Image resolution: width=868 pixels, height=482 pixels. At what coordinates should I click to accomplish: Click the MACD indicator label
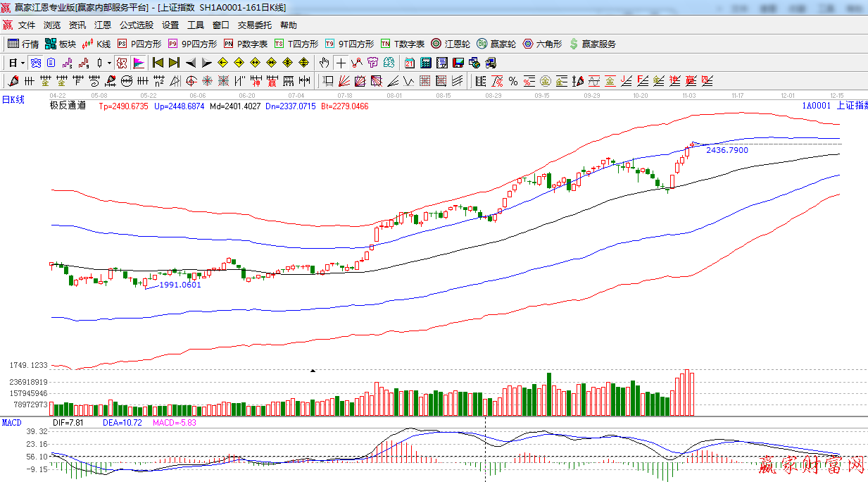pos(11,422)
